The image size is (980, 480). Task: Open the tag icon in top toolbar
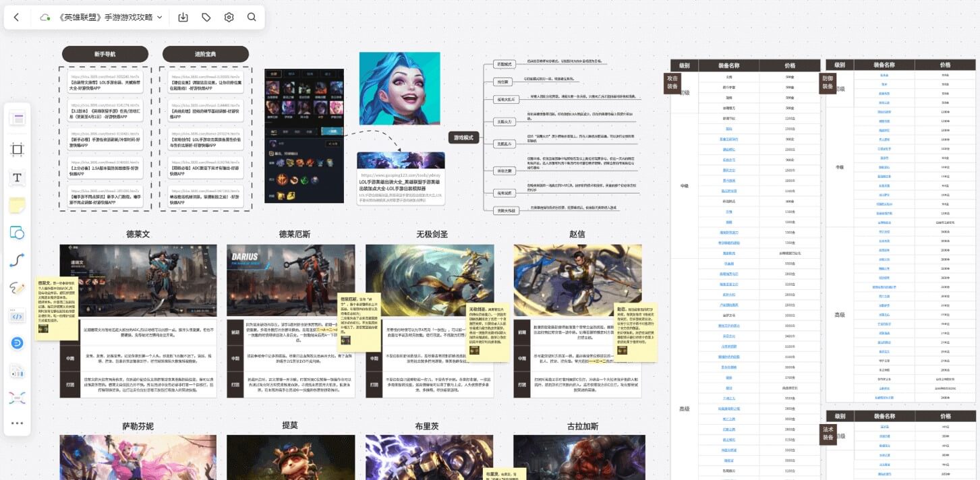tap(206, 17)
